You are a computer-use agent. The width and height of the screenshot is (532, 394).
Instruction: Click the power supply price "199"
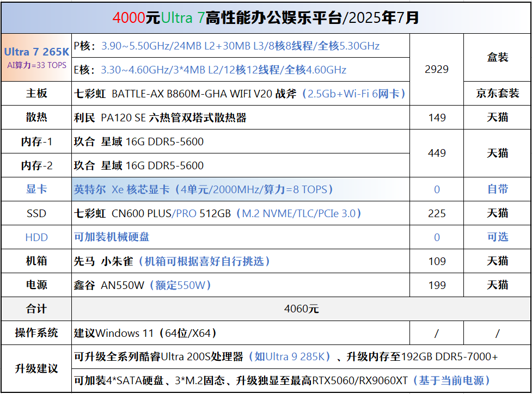point(437,285)
